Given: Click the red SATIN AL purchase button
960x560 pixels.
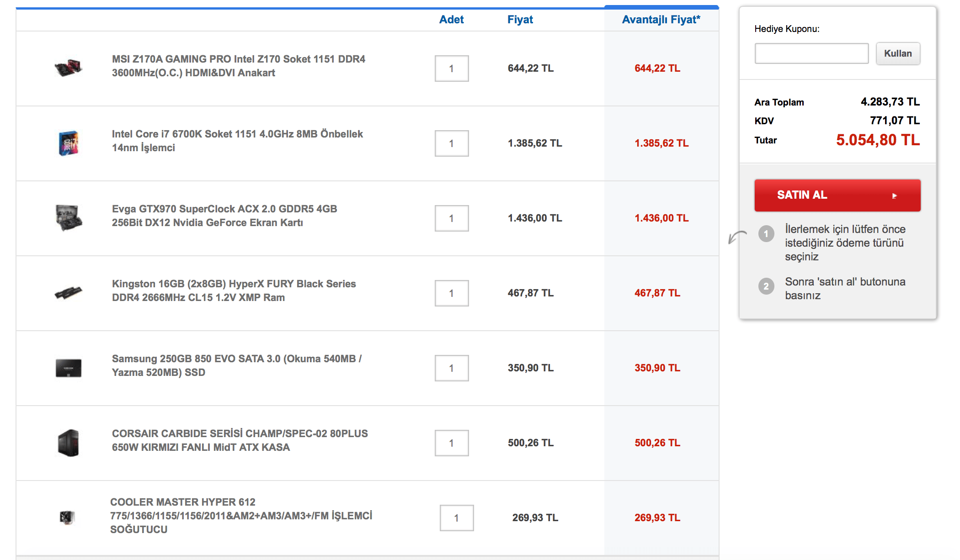Looking at the screenshot, I should [837, 195].
